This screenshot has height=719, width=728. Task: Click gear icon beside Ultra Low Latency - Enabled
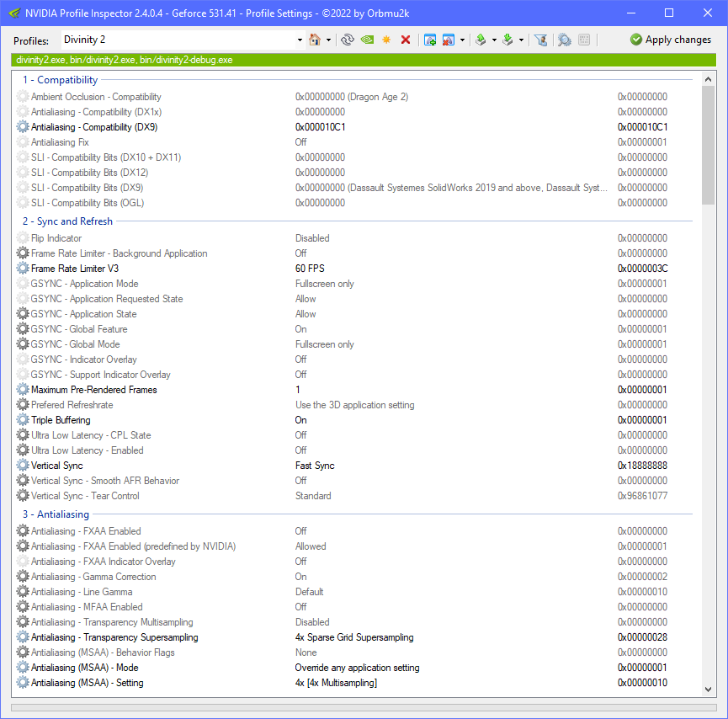coord(23,450)
